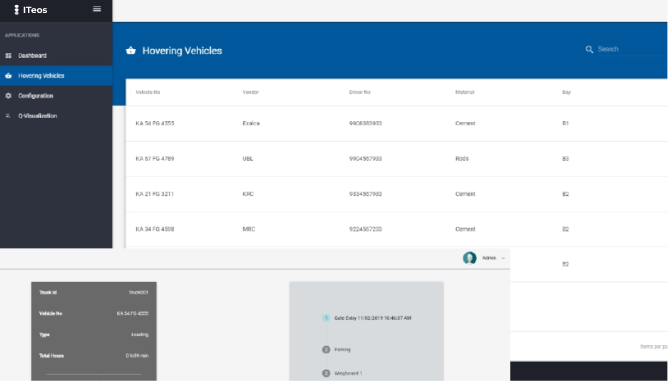Click the Gate Entry timestamp text
Image resolution: width=668 pixels, height=381 pixels.
(x=373, y=318)
